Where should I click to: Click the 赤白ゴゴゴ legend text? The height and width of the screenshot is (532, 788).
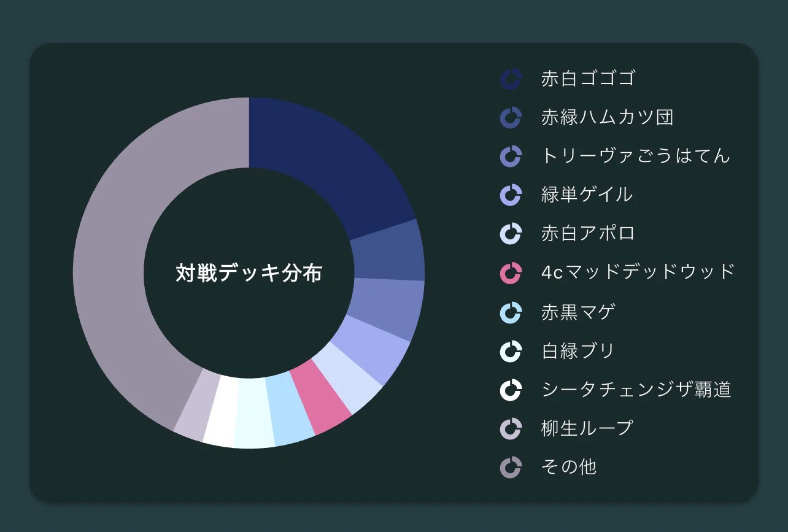click(x=588, y=79)
